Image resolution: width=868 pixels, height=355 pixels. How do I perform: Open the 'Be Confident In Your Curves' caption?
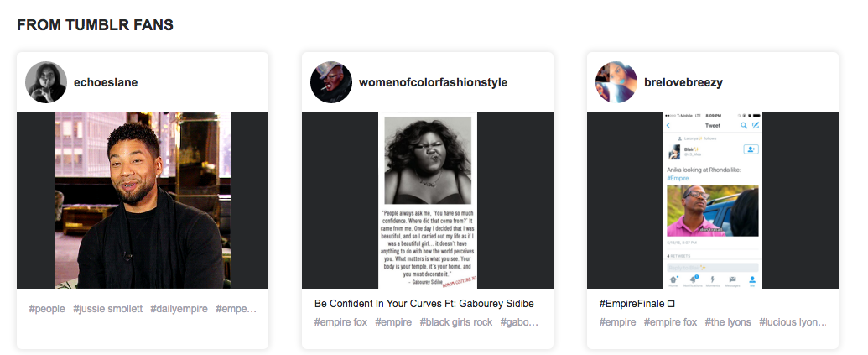(x=424, y=304)
